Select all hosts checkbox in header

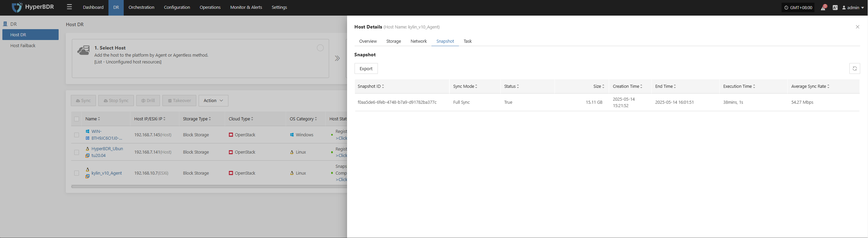[x=77, y=119]
